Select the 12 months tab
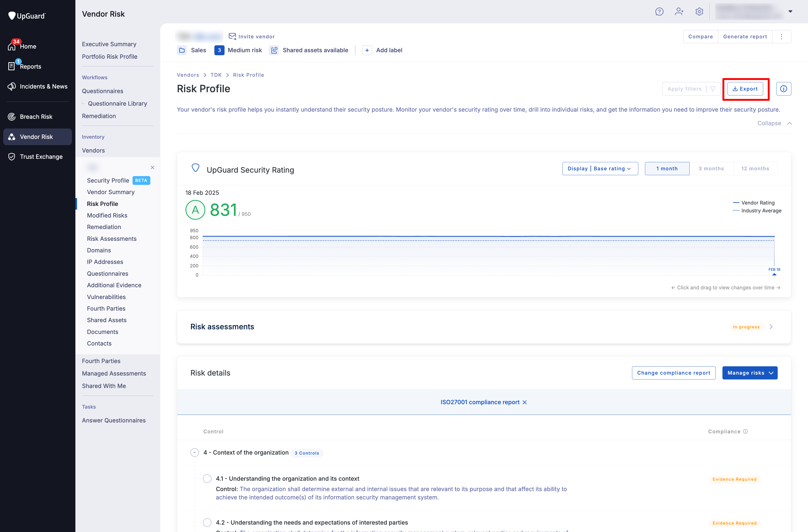This screenshot has width=808, height=532. pos(755,169)
